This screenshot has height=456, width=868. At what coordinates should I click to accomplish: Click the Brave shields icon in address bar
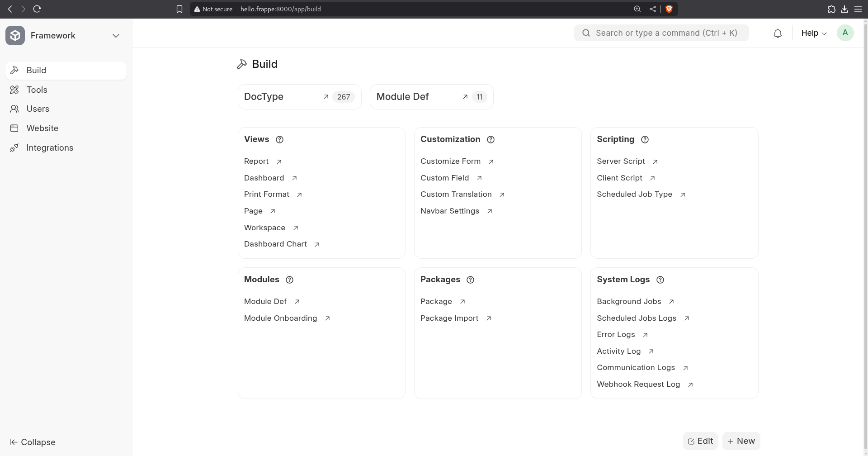coord(669,9)
